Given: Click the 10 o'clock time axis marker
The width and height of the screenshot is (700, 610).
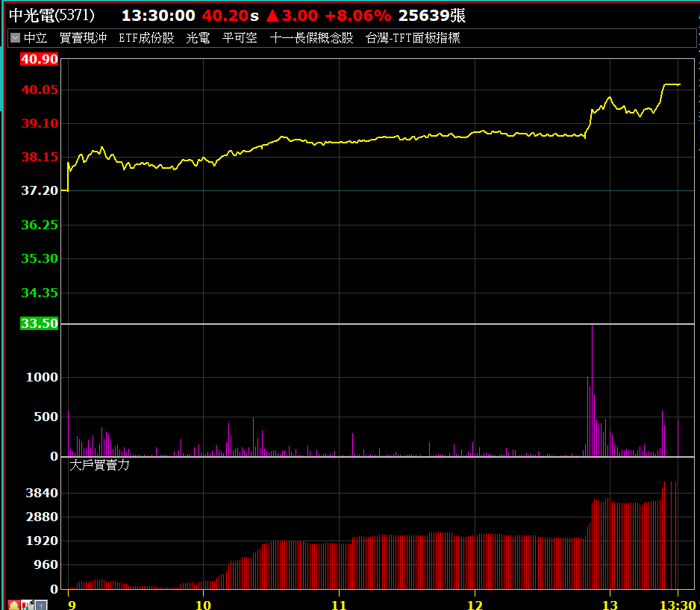Looking at the screenshot, I should click(204, 605).
